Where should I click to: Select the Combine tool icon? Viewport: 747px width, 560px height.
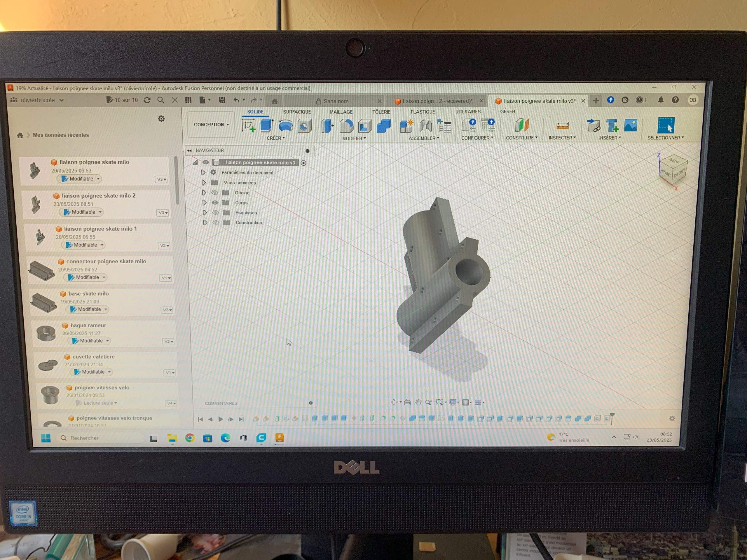click(x=384, y=126)
